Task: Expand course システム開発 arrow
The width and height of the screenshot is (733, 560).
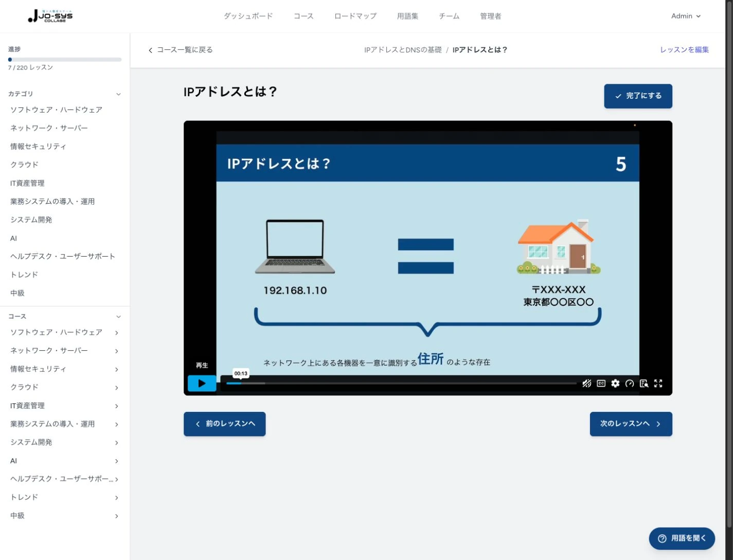Action: pyautogui.click(x=117, y=442)
